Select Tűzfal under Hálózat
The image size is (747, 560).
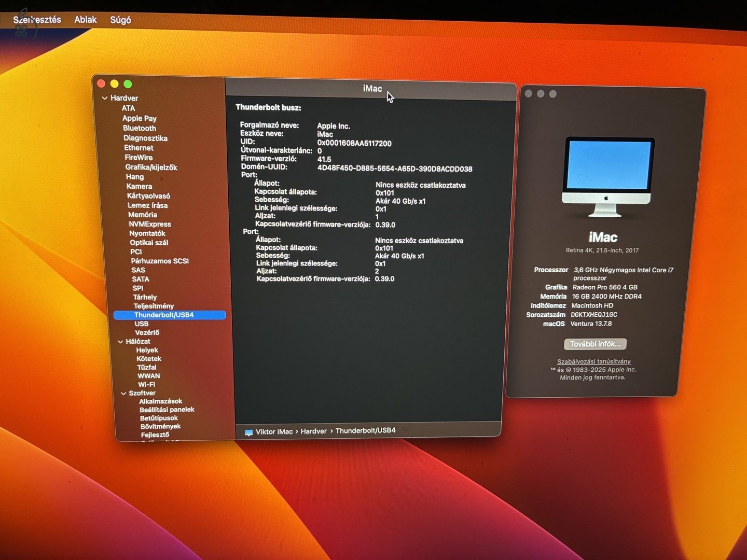click(x=147, y=367)
